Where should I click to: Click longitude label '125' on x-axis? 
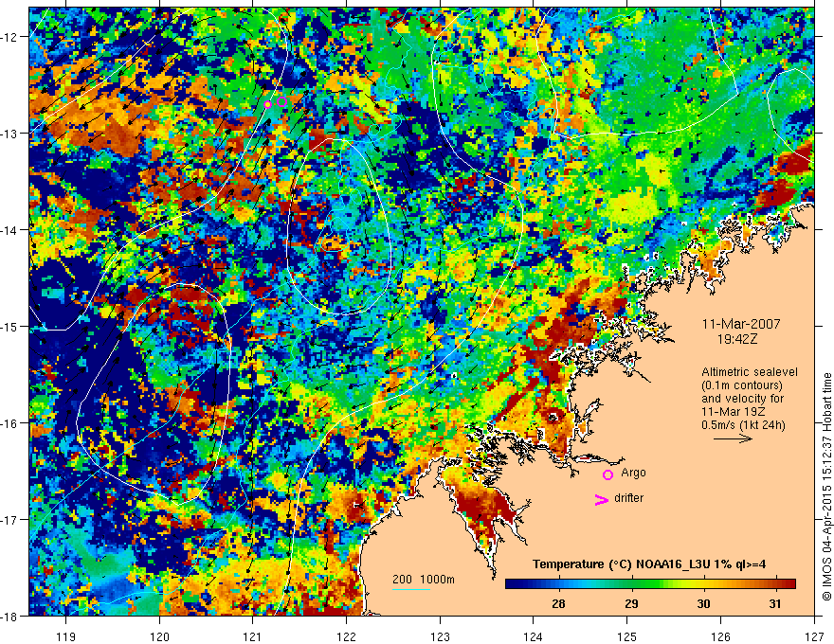(627, 636)
